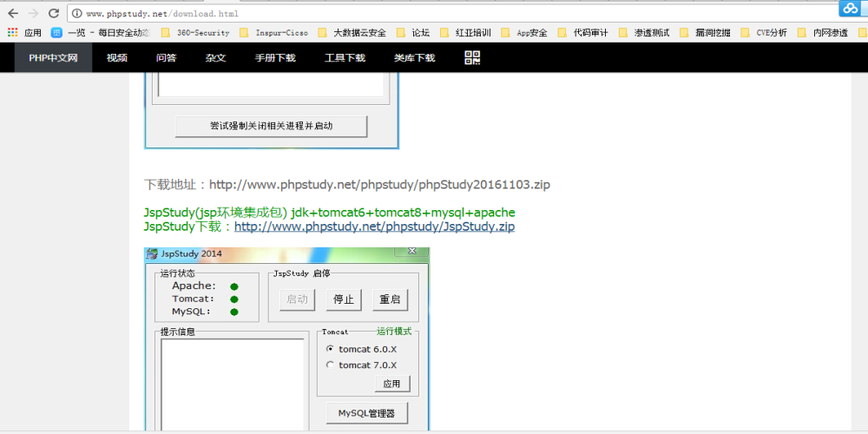868x434 pixels.
Task: Close the JspStudy 2014 window with X
Action: [x=411, y=252]
